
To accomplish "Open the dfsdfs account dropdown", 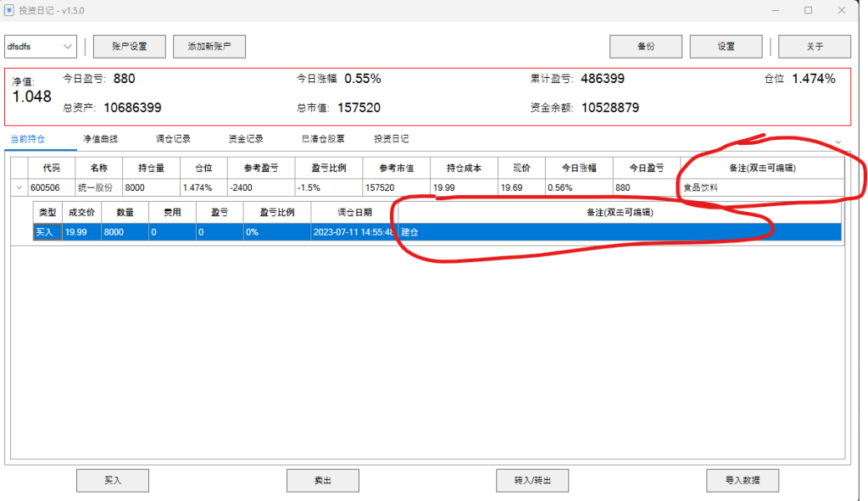I will click(x=41, y=47).
